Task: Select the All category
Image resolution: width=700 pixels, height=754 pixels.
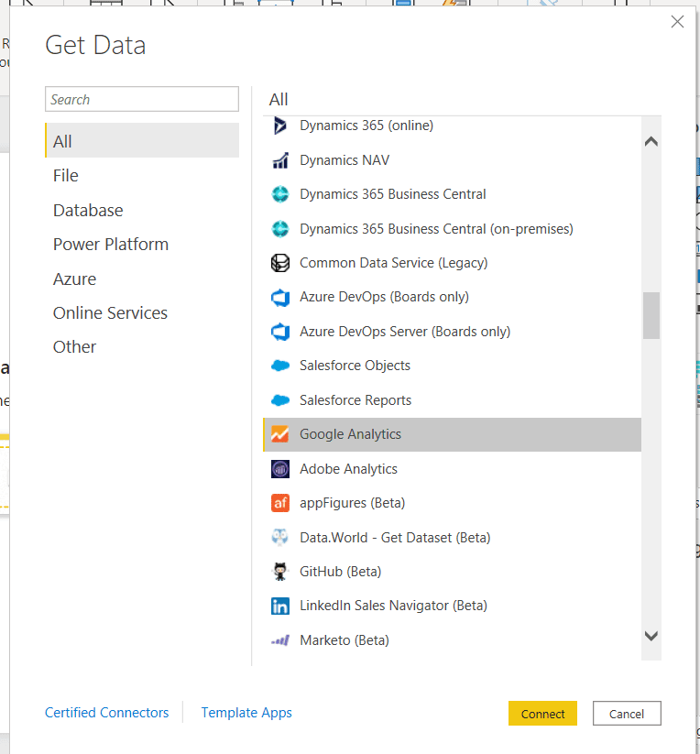Action: point(142,140)
